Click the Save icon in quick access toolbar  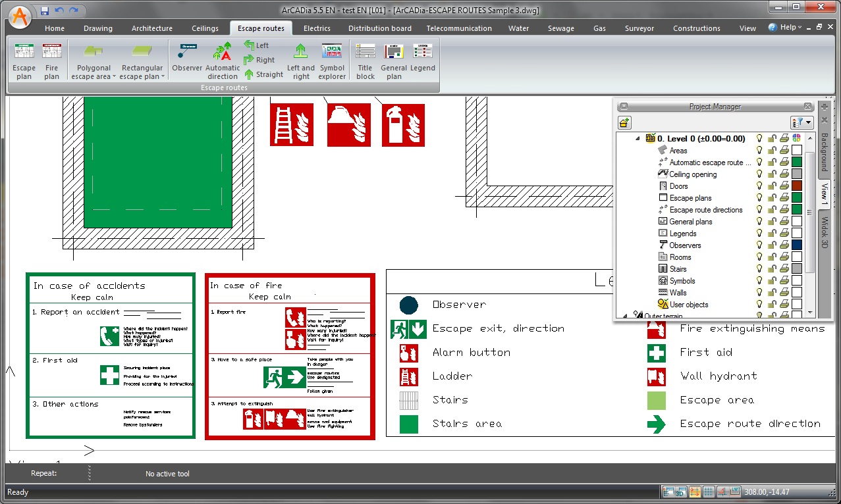click(45, 11)
